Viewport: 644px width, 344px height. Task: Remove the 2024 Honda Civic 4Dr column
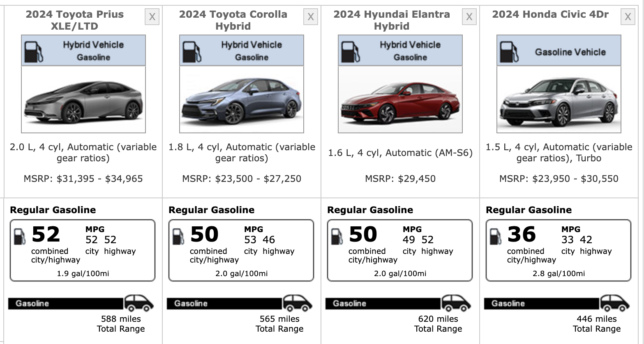(x=628, y=17)
